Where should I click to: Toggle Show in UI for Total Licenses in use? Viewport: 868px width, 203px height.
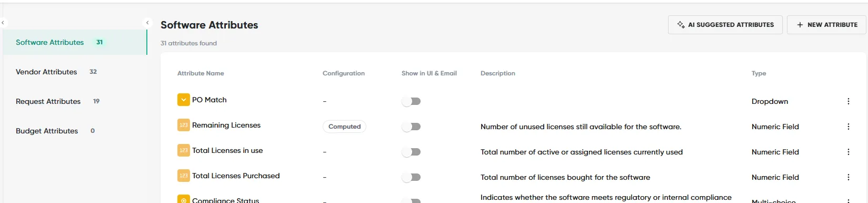coord(411,152)
